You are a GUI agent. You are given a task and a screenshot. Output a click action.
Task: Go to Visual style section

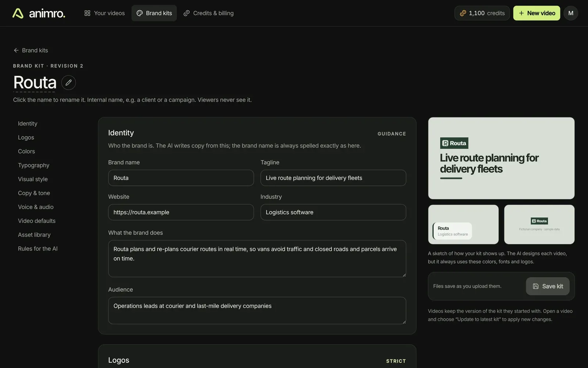33,179
